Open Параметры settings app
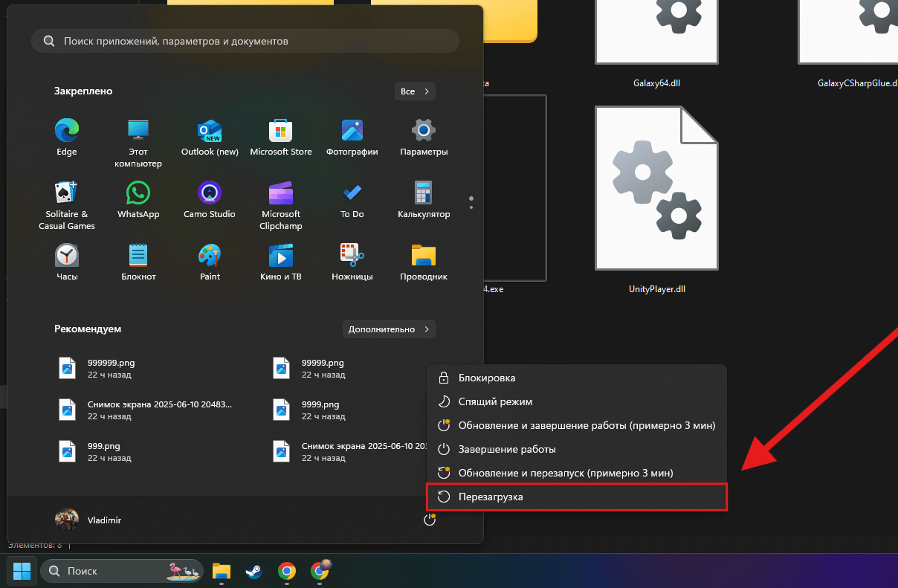The height and width of the screenshot is (588, 898). click(x=424, y=138)
